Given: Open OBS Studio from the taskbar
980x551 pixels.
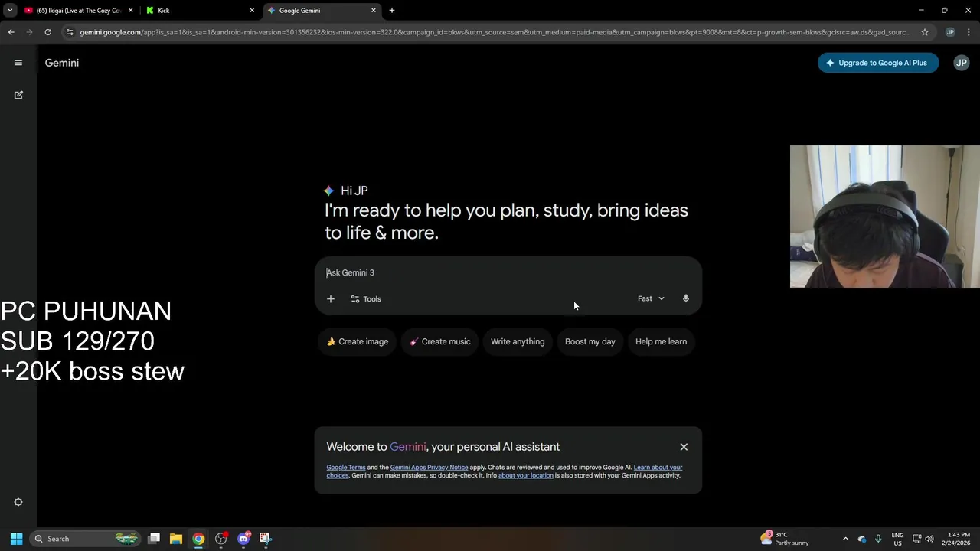Looking at the screenshot, I should pyautogui.click(x=221, y=539).
